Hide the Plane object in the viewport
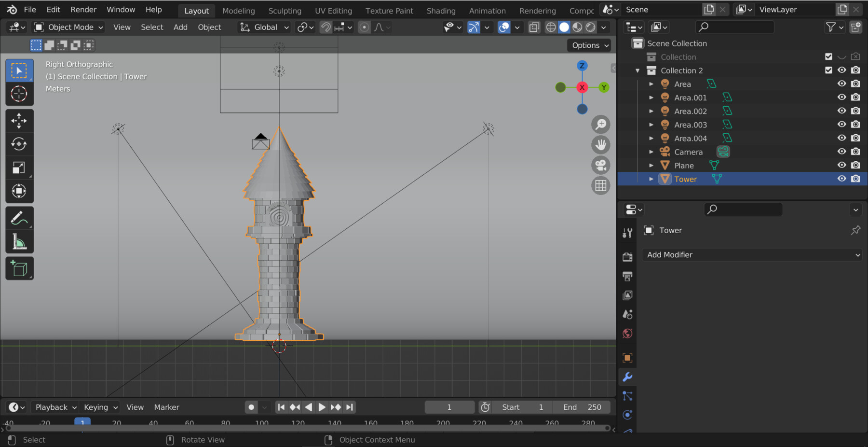 (x=841, y=165)
